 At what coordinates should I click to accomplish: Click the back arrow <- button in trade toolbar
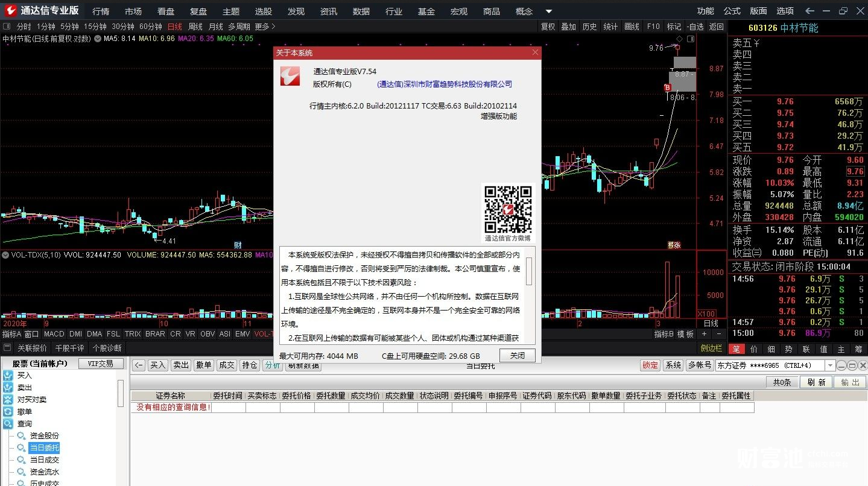[x=139, y=365]
